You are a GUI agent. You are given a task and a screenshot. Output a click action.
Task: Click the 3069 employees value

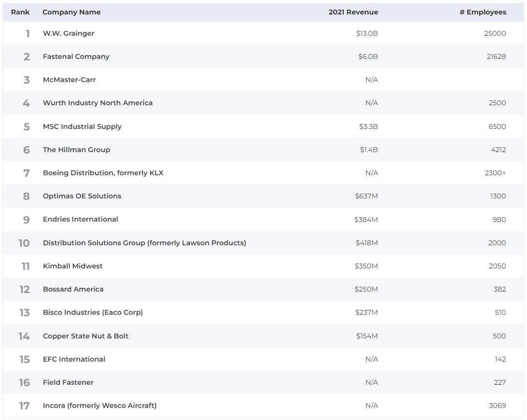click(497, 406)
